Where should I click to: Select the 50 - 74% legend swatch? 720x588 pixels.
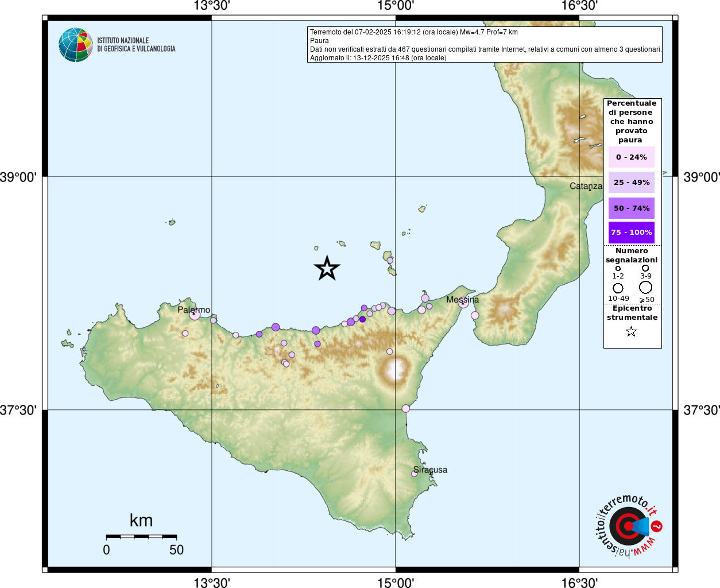click(632, 208)
